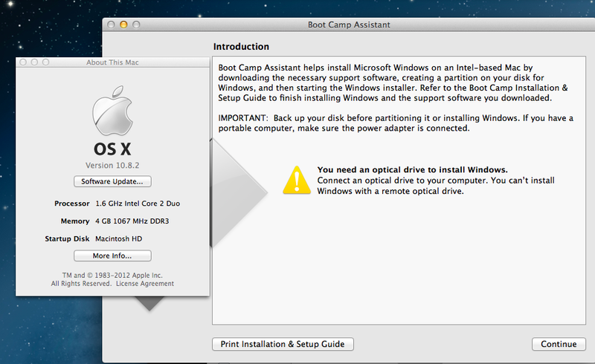Click the Boot Camp Assistant title bar
The image size is (595, 364).
pyautogui.click(x=349, y=25)
